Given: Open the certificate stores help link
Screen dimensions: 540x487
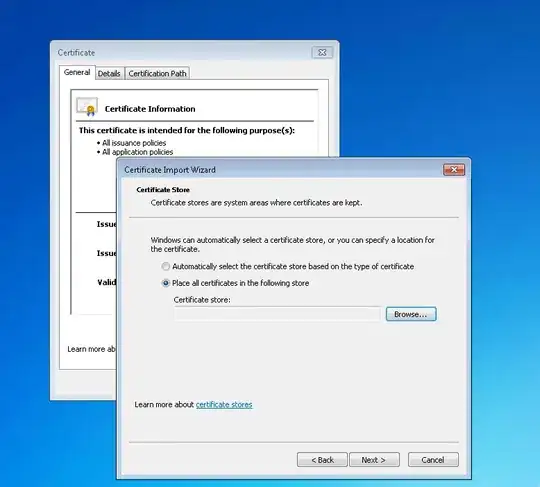Looking at the screenshot, I should [224, 404].
